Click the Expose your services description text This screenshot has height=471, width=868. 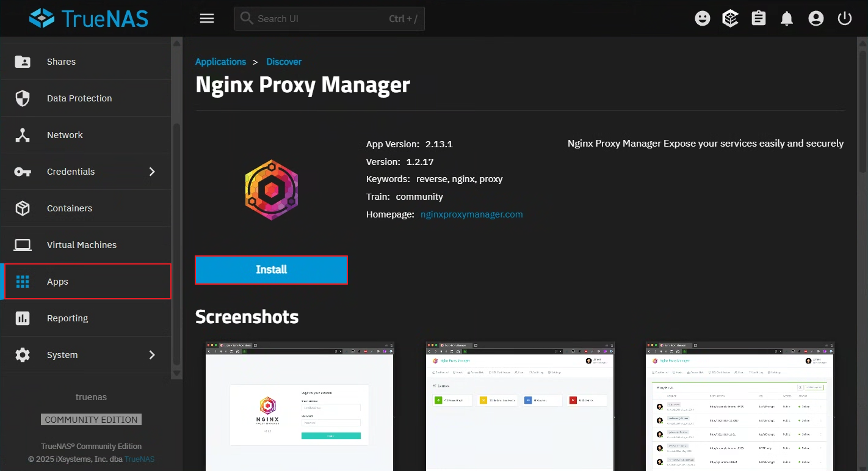click(x=706, y=144)
